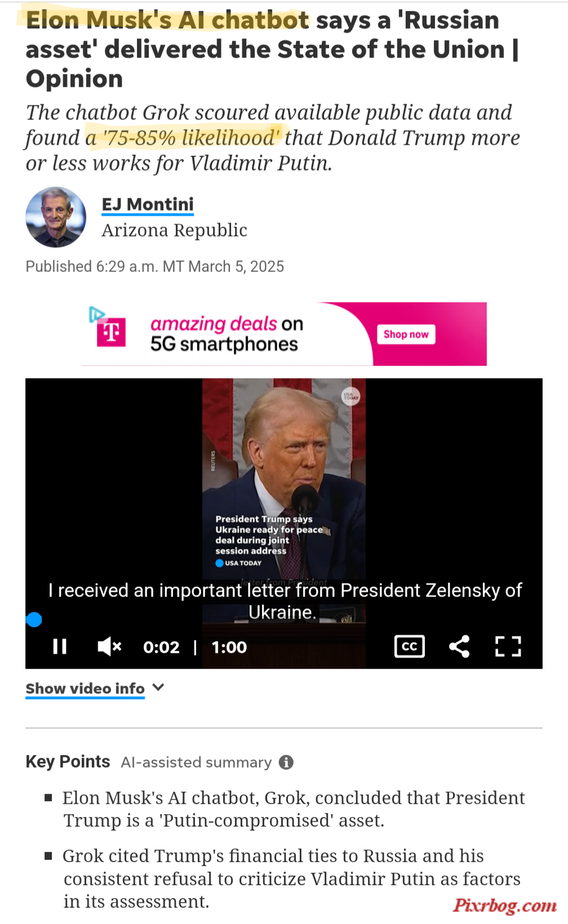The image size is (568, 924).
Task: Click EJ Montini's author photo
Action: 56,217
